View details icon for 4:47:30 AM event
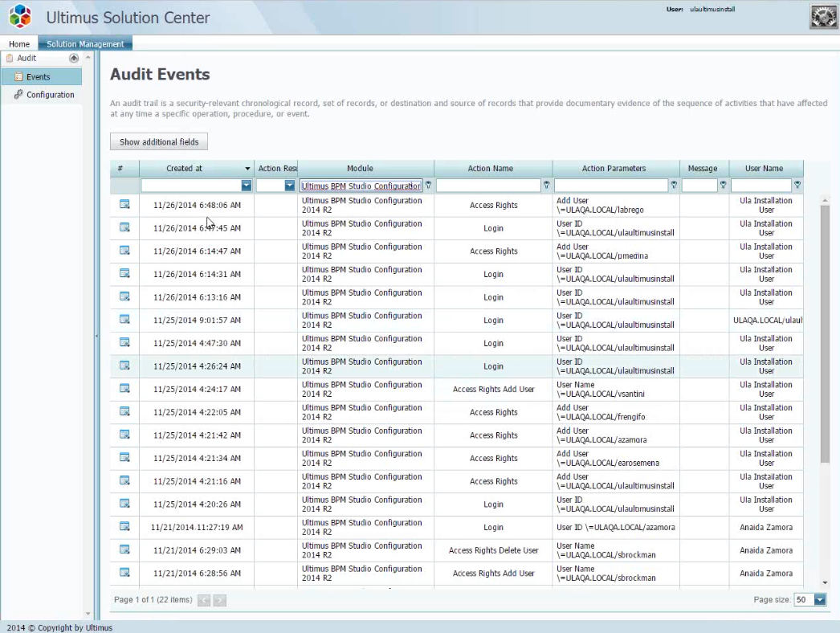Viewport: 840px width, 633px height. pos(124,342)
